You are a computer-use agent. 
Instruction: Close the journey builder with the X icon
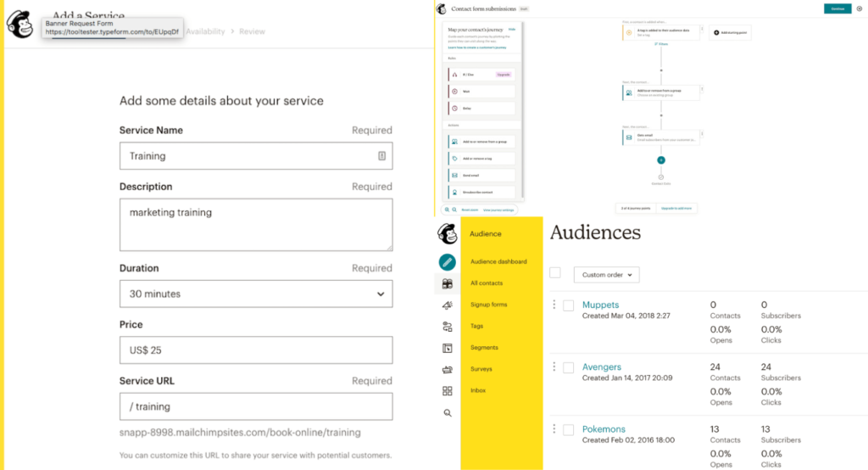[860, 8]
